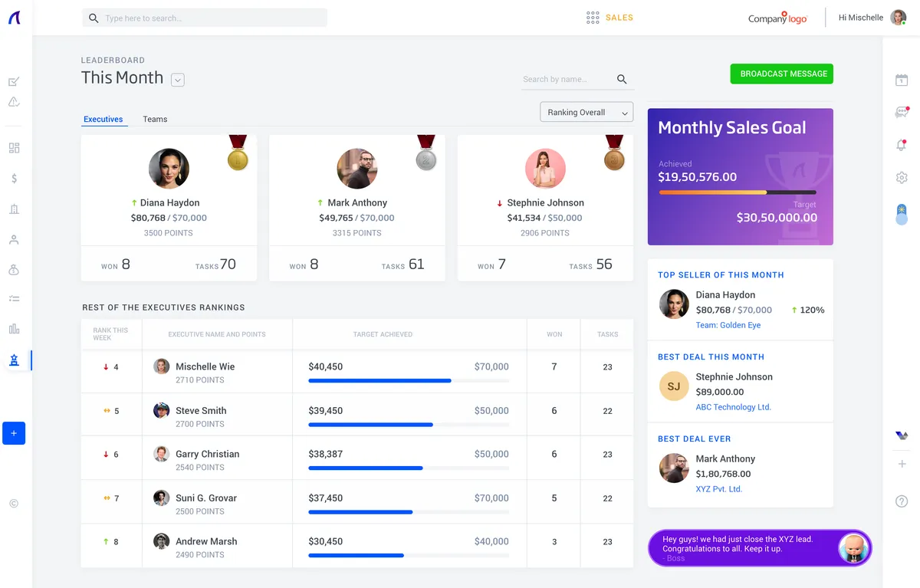The height and width of the screenshot is (588, 920).
Task: Click the SALES module label in header
Action: (619, 18)
